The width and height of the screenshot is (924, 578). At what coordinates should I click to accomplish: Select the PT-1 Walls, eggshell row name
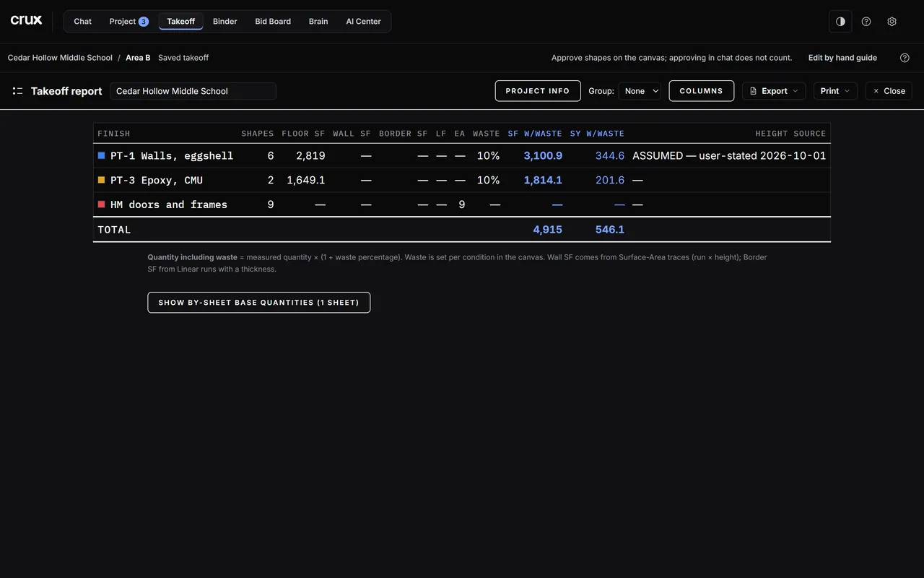172,155
